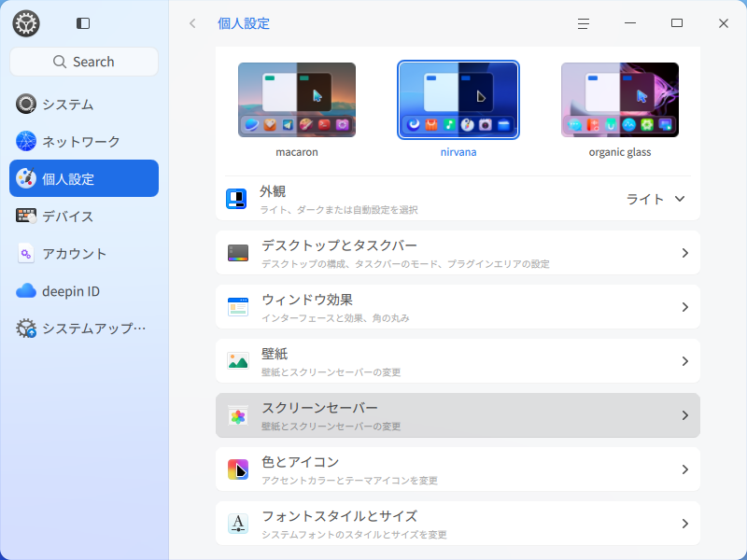747x560 pixels.
Task: Open deepin ID in the sidebar
Action: click(x=84, y=290)
